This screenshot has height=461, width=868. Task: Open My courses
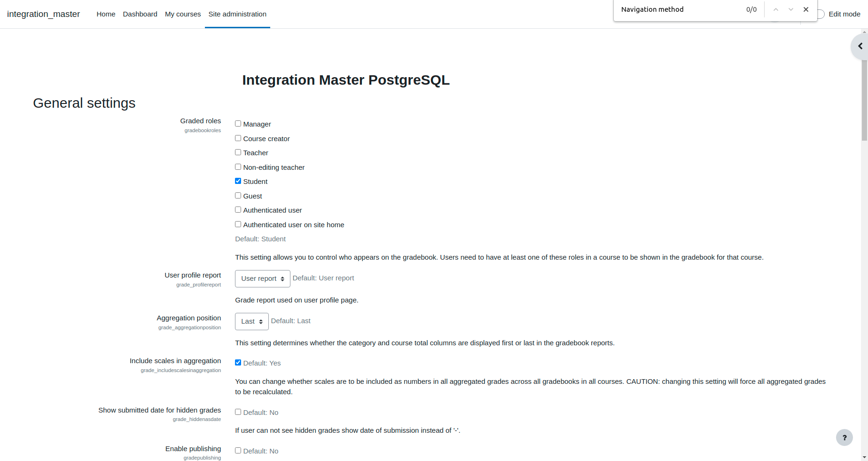(183, 14)
